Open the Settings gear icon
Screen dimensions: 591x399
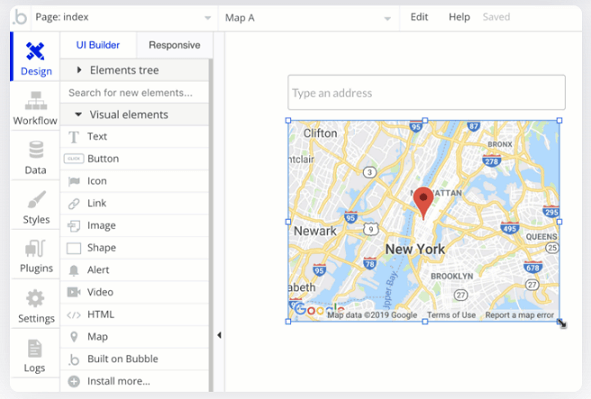tap(35, 298)
